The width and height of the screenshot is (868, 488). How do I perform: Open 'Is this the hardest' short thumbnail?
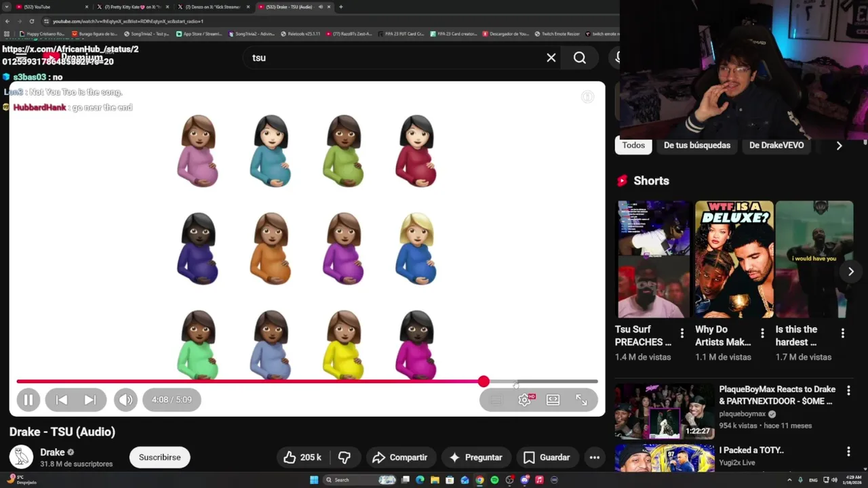click(x=814, y=259)
